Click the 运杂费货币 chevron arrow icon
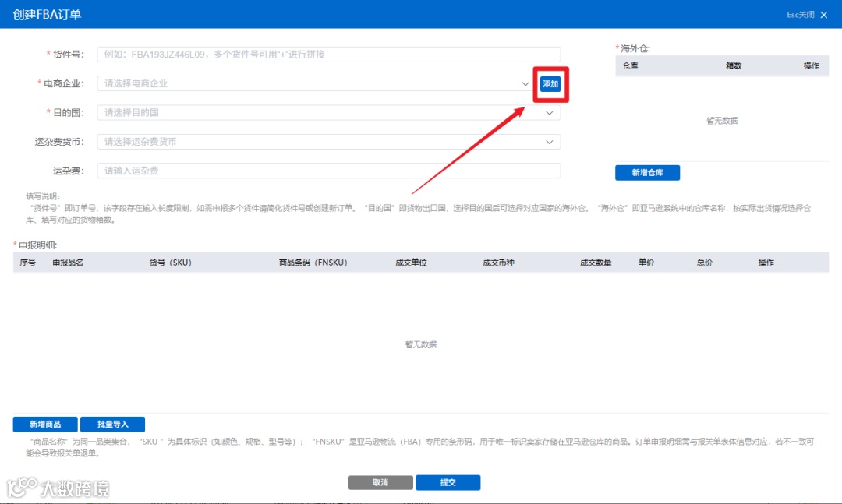This screenshot has width=842, height=504. pos(550,142)
